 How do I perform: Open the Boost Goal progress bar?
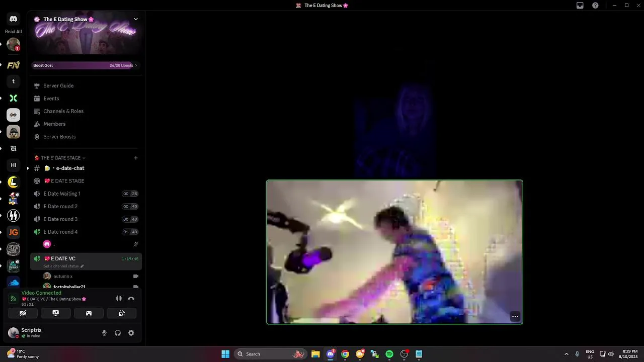[86, 65]
